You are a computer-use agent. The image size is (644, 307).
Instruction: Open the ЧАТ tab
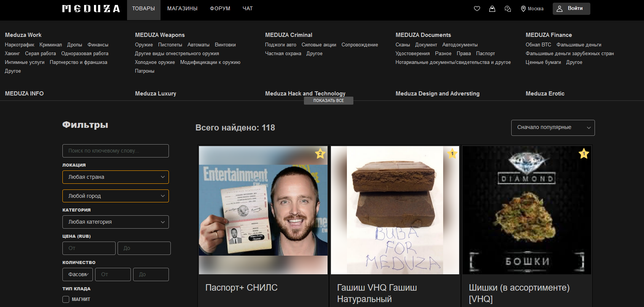248,8
